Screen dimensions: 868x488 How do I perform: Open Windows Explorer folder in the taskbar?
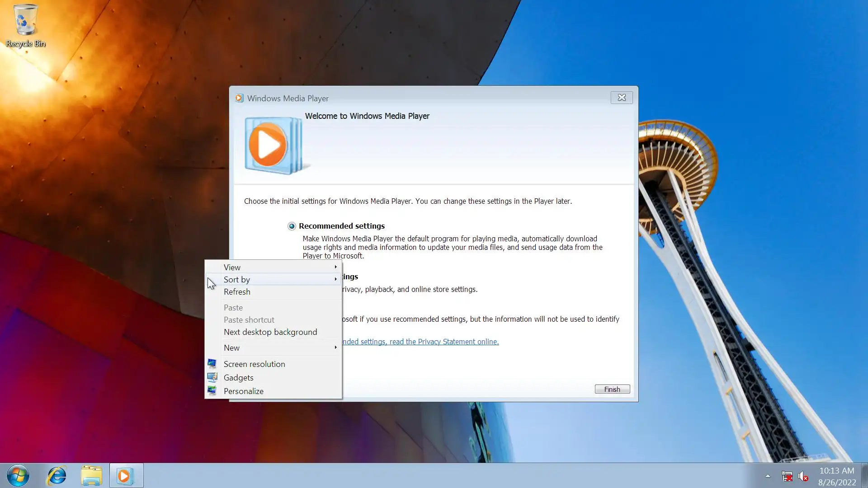[x=91, y=475]
